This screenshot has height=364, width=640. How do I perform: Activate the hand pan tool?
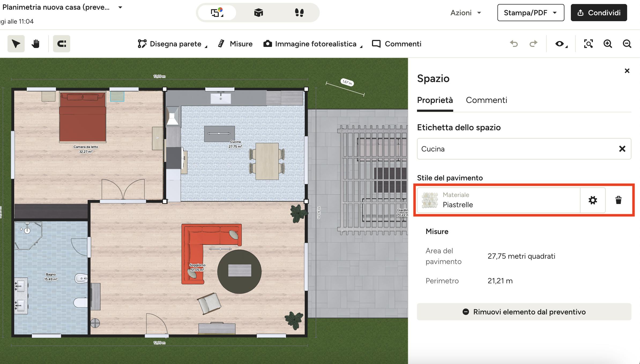(x=36, y=44)
